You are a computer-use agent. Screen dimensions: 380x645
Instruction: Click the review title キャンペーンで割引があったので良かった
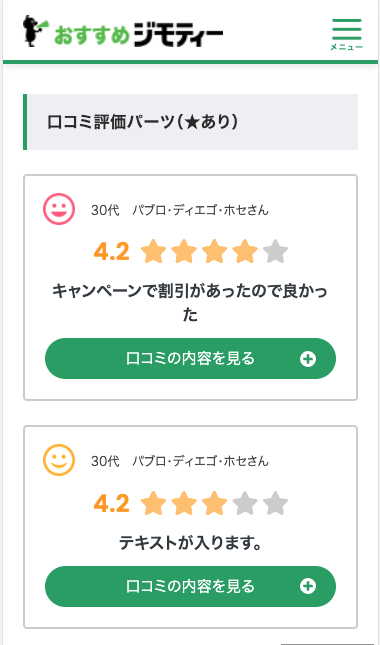click(x=190, y=304)
